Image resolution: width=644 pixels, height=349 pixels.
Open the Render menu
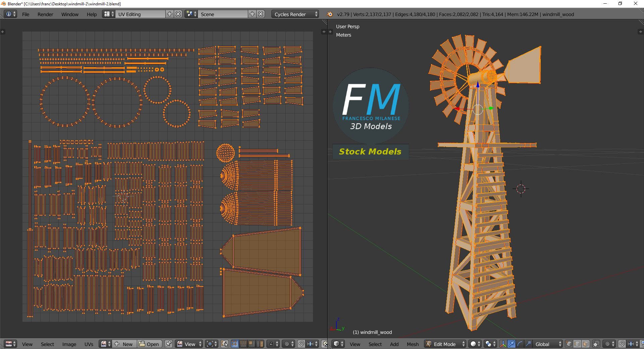coord(45,14)
